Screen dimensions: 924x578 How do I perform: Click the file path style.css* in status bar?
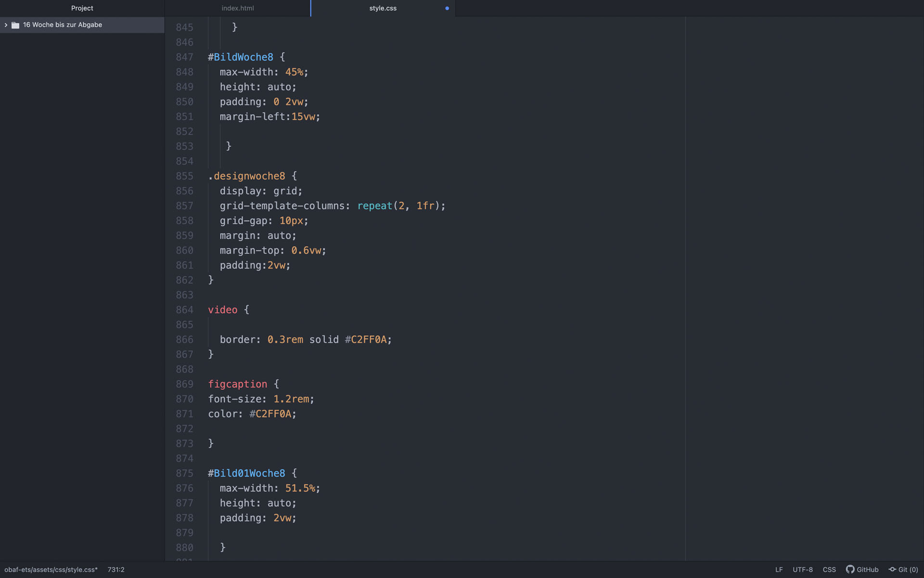tap(51, 569)
